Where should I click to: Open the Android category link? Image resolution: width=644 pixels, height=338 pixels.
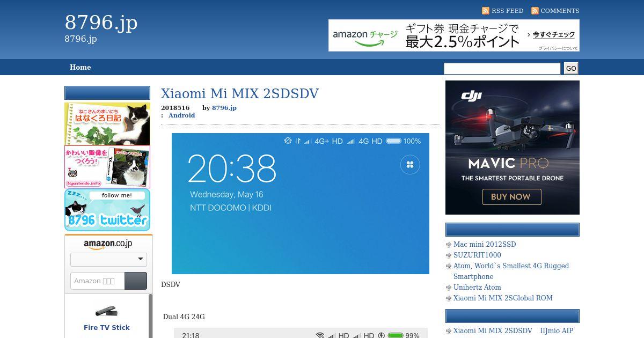181,115
